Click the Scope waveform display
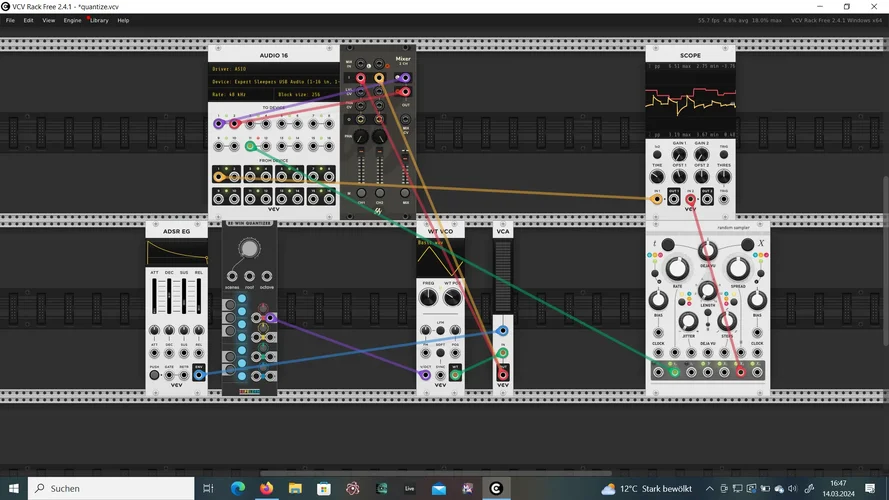The image size is (889, 500). (x=690, y=100)
